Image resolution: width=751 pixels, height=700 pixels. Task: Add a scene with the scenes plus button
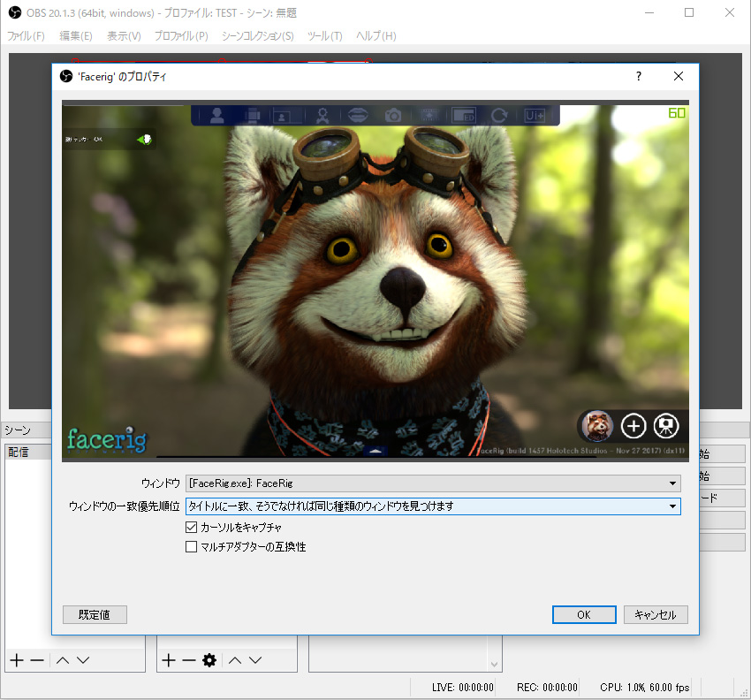pyautogui.click(x=17, y=660)
